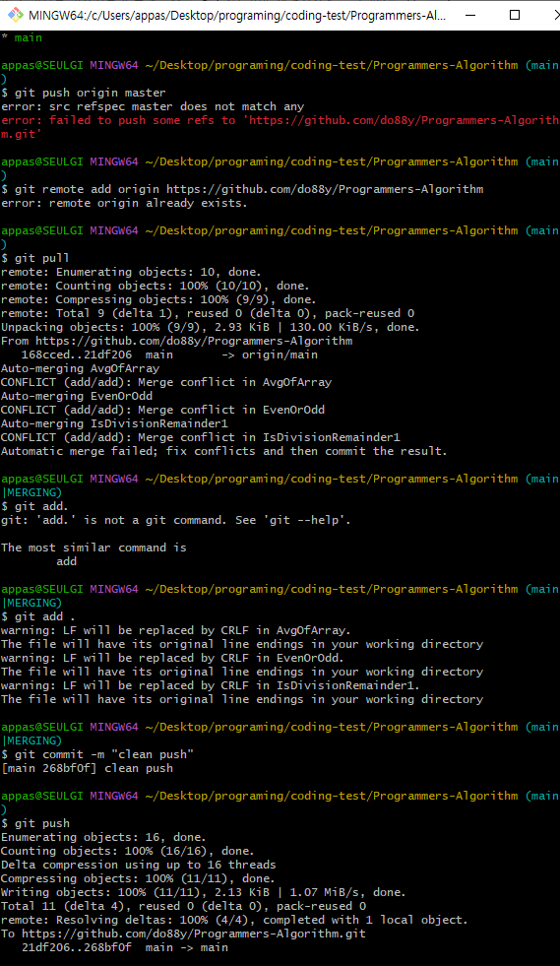
Task: Click 'The most similar command is' line
Action: coord(93,547)
